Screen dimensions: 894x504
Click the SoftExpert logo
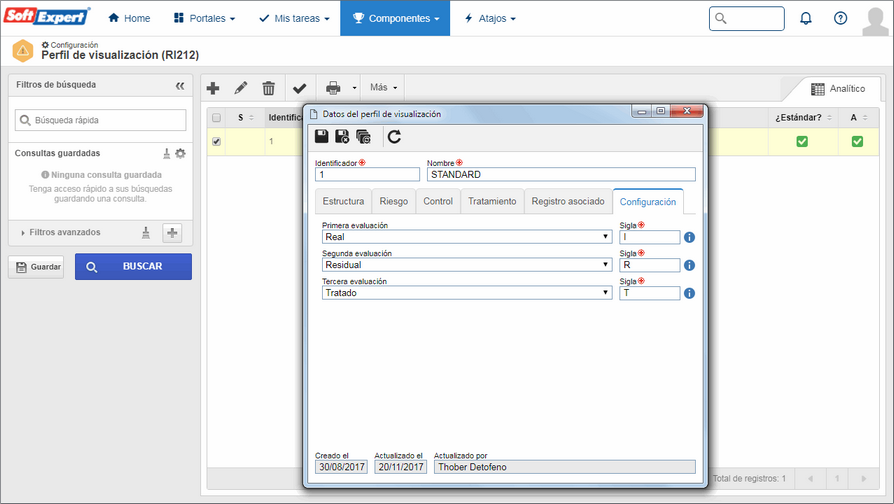tap(47, 16)
